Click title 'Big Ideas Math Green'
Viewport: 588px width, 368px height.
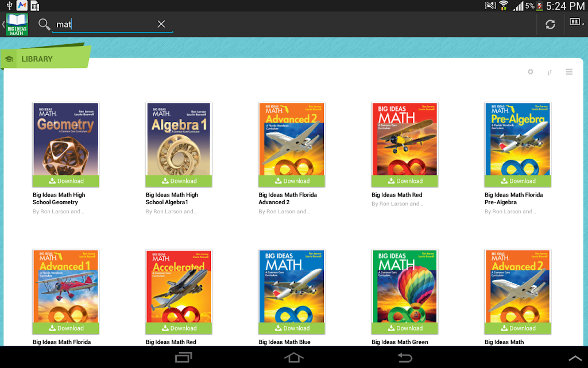[400, 342]
